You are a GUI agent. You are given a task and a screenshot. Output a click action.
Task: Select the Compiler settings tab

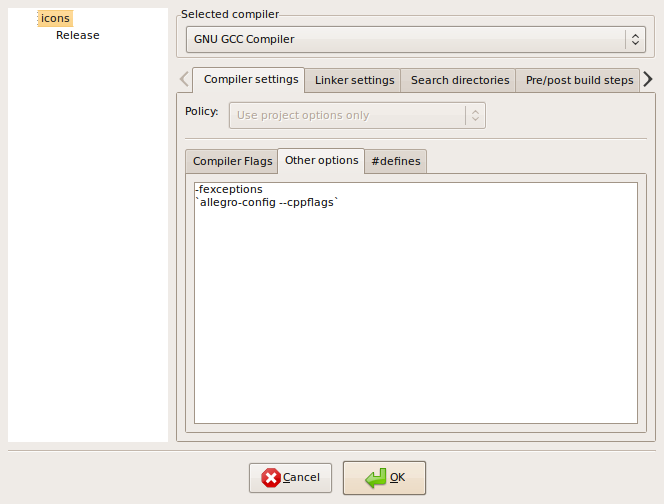pos(251,79)
